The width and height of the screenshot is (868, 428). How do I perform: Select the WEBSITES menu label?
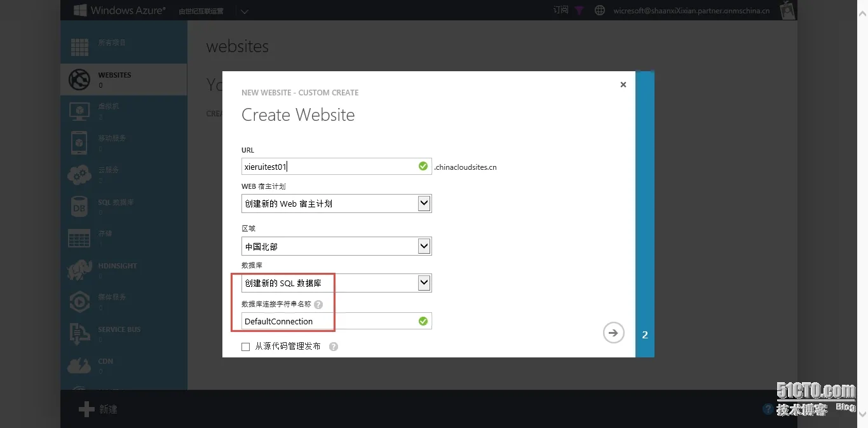point(114,75)
